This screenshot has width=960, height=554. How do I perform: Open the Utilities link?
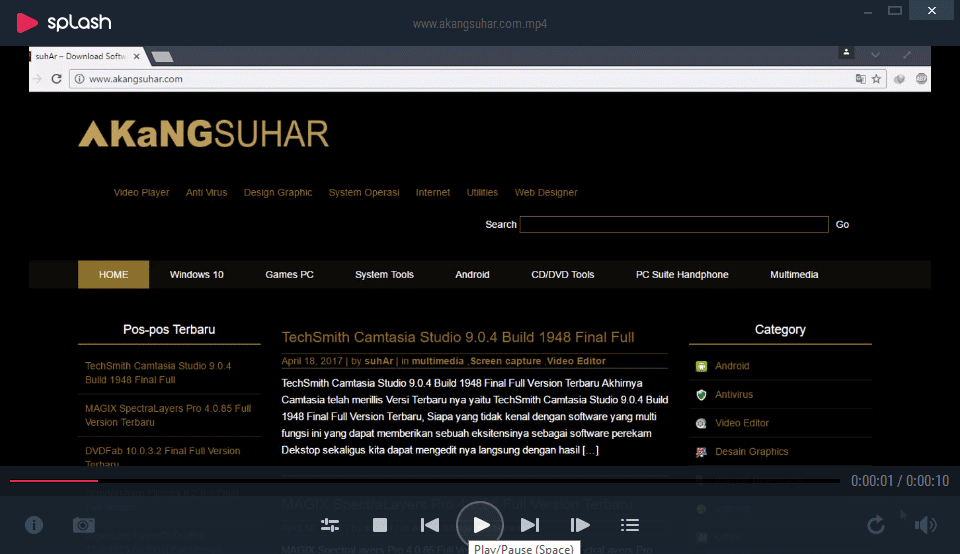482,192
